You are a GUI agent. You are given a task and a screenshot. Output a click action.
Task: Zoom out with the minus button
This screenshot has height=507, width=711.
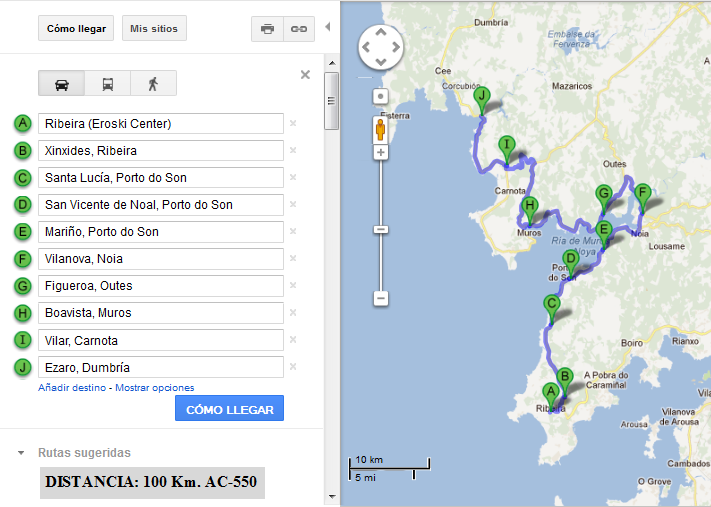pos(380,298)
